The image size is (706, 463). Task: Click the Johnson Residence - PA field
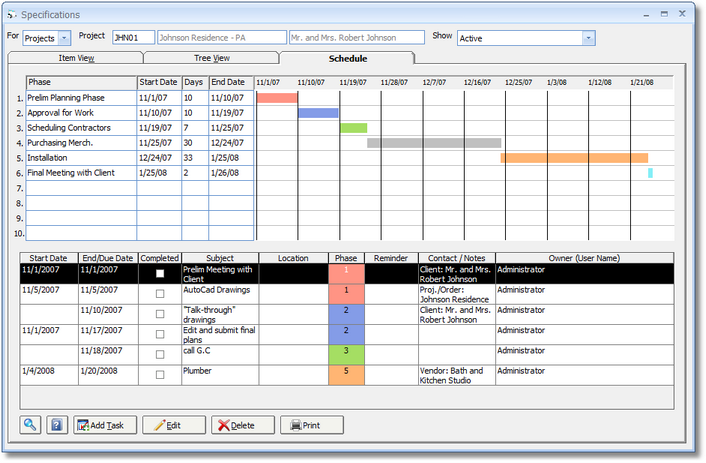222,38
